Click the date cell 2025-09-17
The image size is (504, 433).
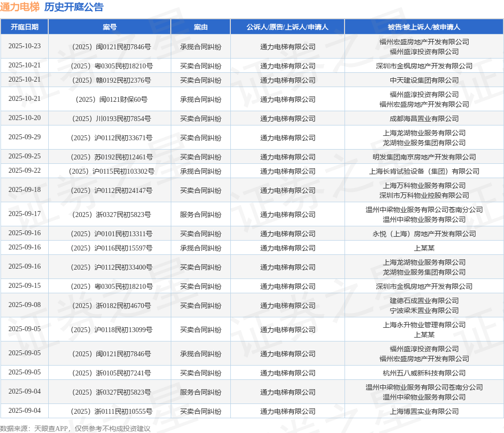[25, 214]
